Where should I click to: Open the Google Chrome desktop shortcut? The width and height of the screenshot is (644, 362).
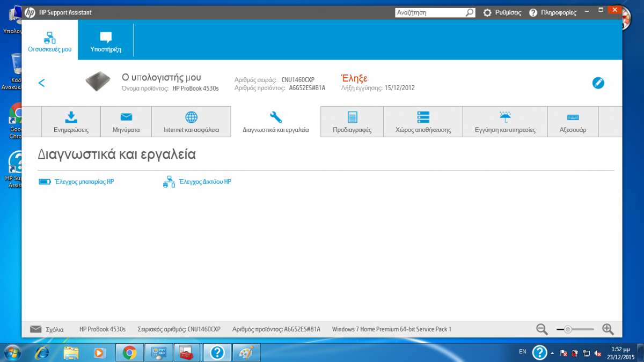15,121
